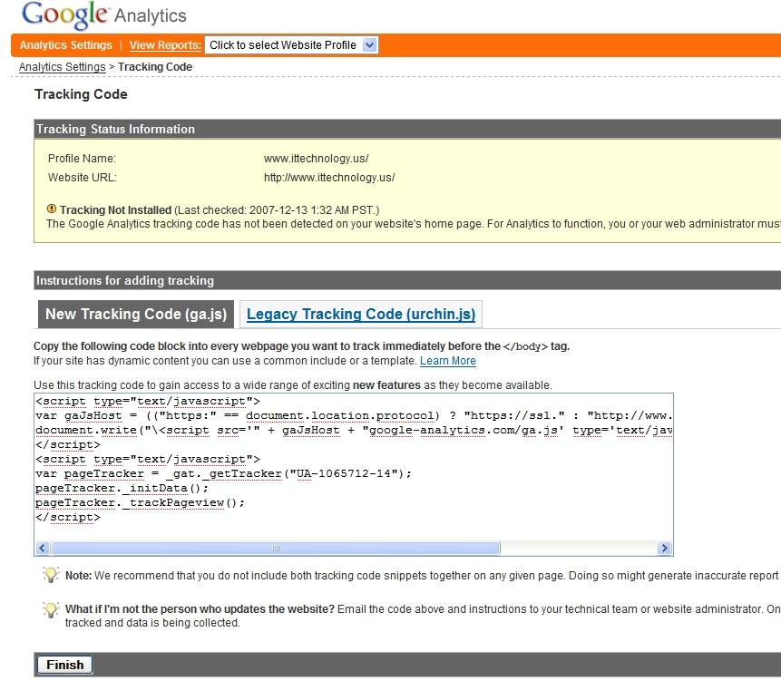Image resolution: width=781 pixels, height=700 pixels.
Task: Click the lightbulb beside 'What if I'm not the person'
Action: click(x=51, y=609)
